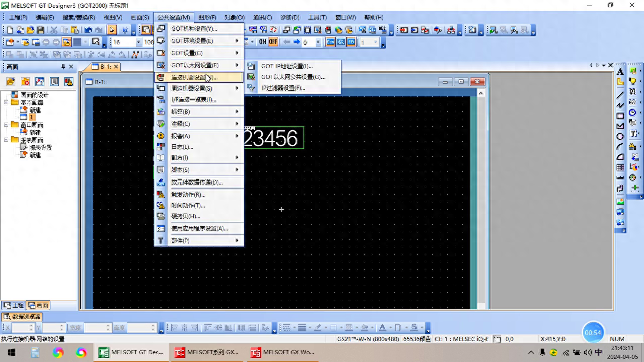
Task: Click the help question mark icon
Action: (x=125, y=30)
